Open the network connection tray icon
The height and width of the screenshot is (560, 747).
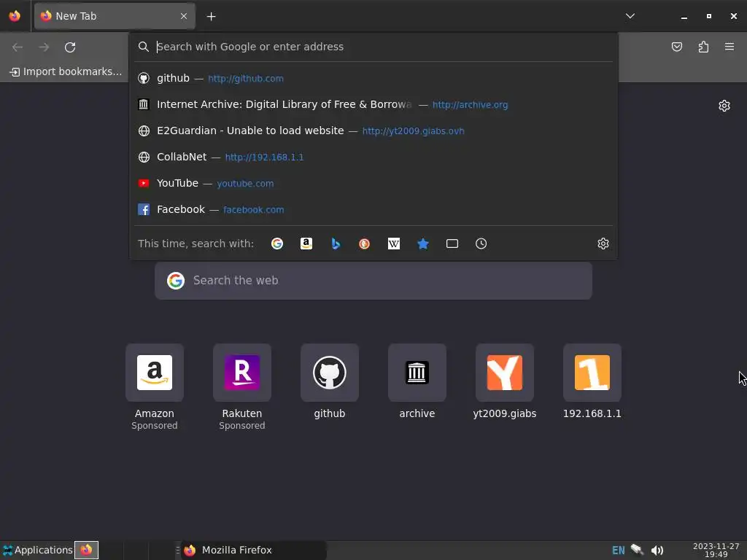click(637, 550)
